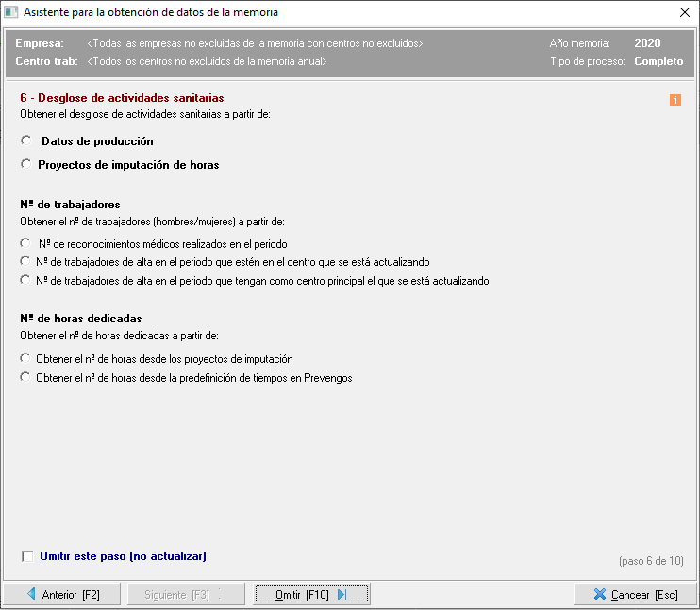Click the Tipo de proceso value Completo
This screenshot has width=700, height=610.
[658, 61]
